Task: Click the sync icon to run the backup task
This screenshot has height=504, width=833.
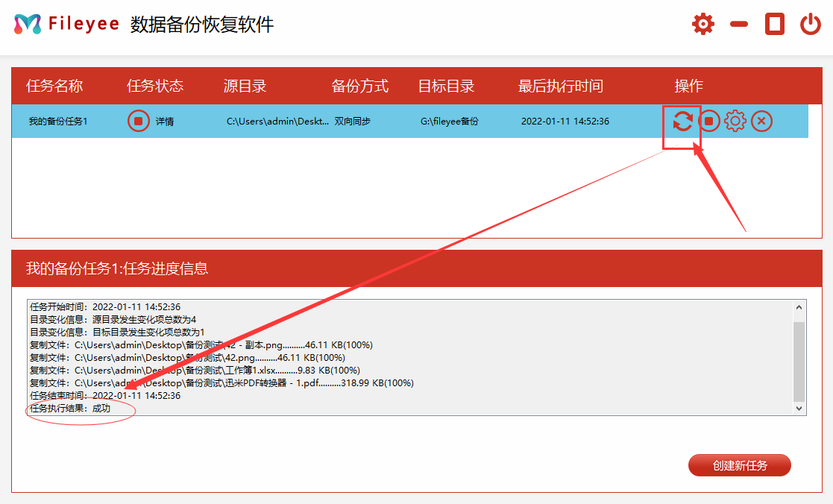Action: (x=682, y=121)
